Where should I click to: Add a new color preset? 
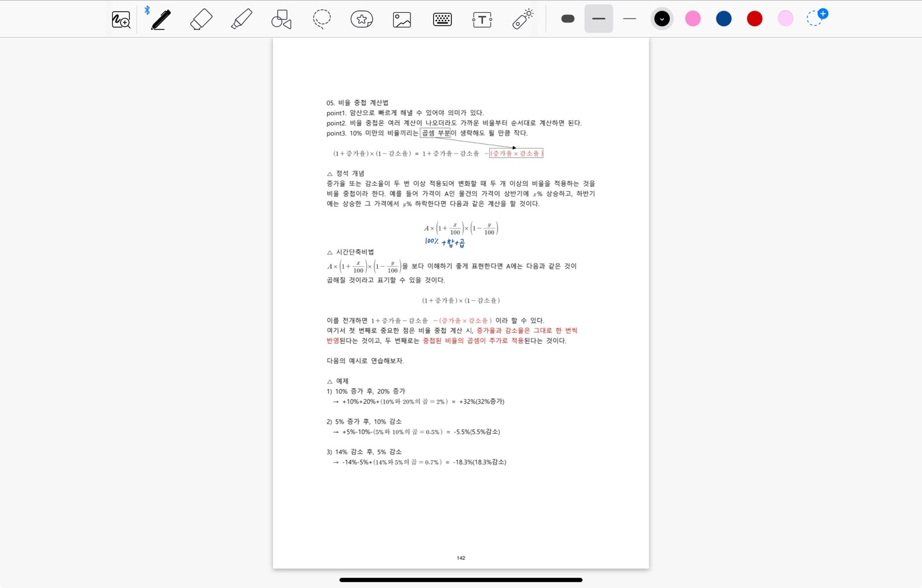pos(816,17)
